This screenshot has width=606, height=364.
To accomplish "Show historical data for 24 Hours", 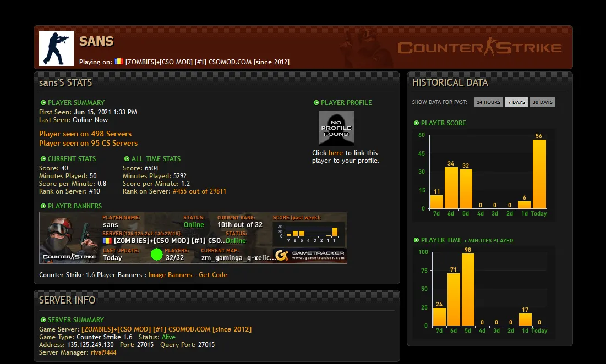I will tap(488, 102).
